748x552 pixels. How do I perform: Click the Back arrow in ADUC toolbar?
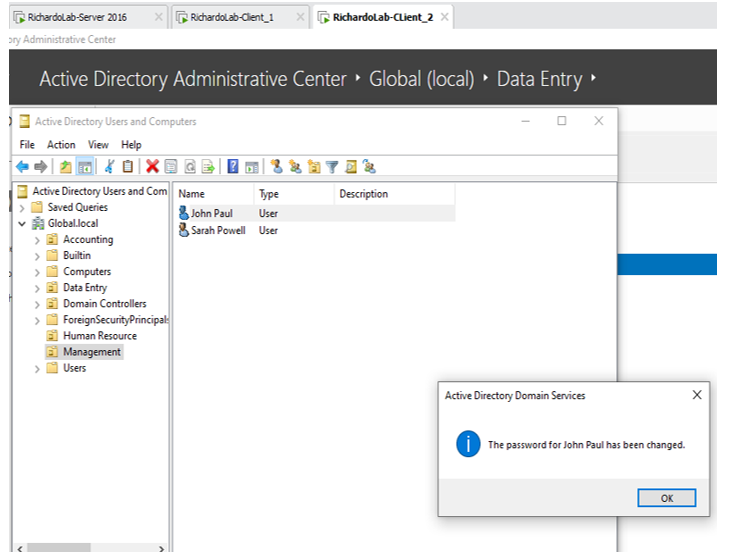tap(22, 167)
